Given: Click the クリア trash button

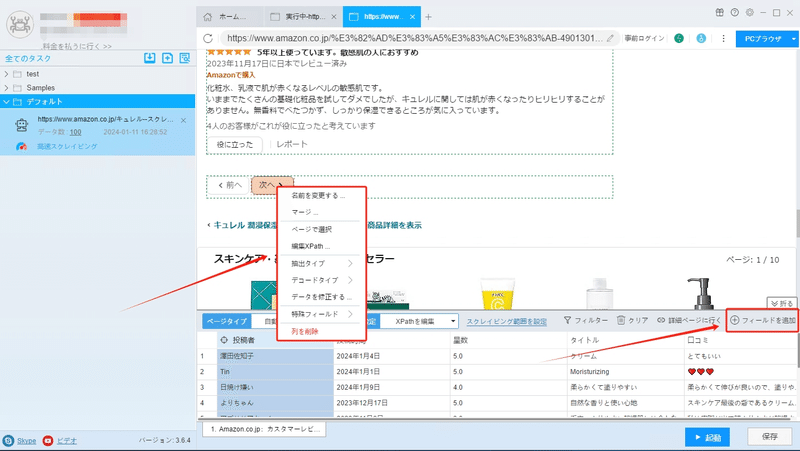Looking at the screenshot, I should click(632, 320).
